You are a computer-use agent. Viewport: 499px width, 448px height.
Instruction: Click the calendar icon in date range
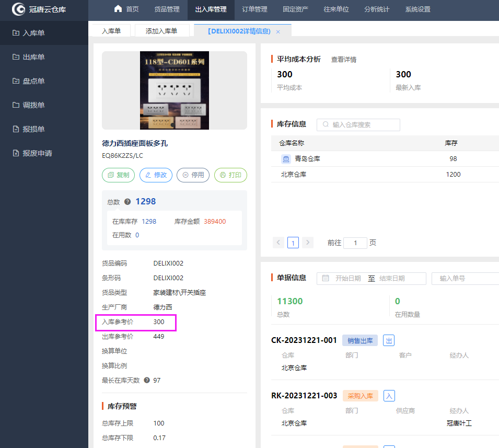click(326, 278)
